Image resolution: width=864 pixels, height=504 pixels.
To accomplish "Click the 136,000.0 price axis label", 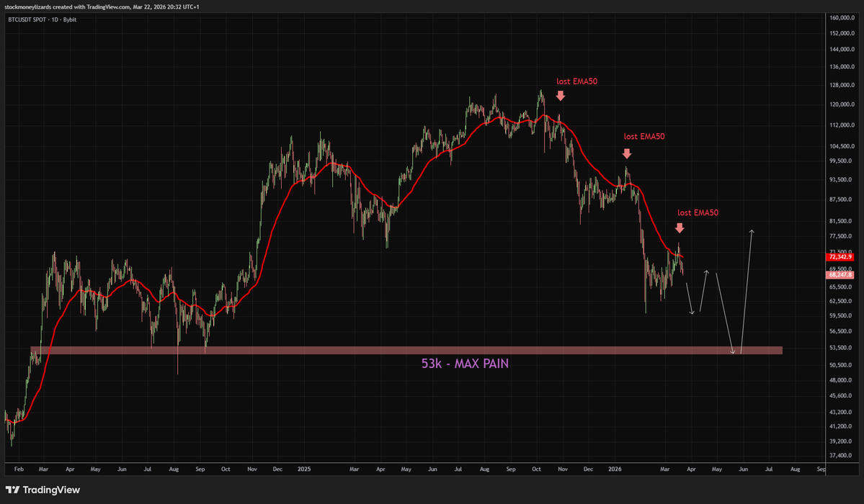I will (842, 67).
